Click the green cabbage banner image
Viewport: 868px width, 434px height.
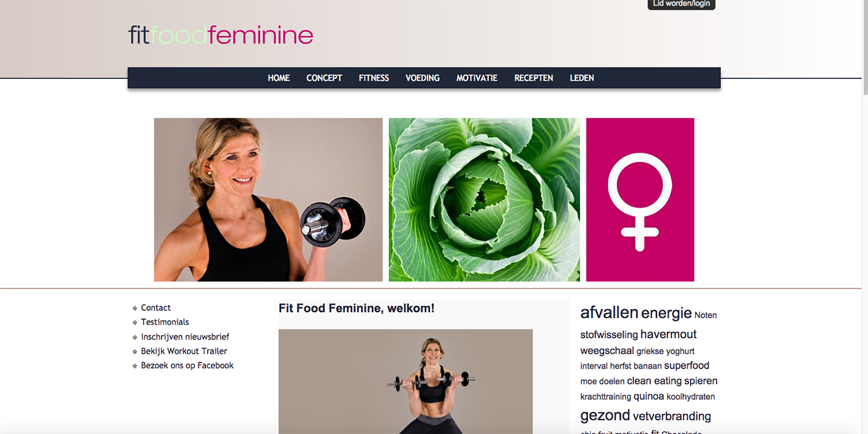click(485, 200)
